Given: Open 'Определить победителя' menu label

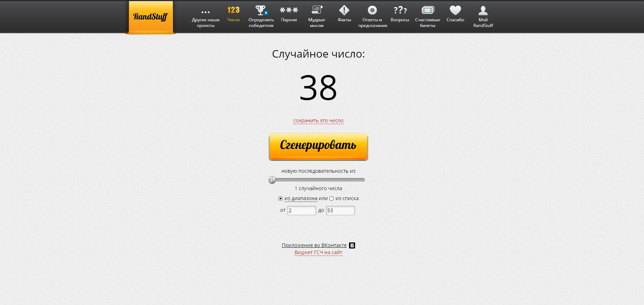Looking at the screenshot, I should coord(261,23).
